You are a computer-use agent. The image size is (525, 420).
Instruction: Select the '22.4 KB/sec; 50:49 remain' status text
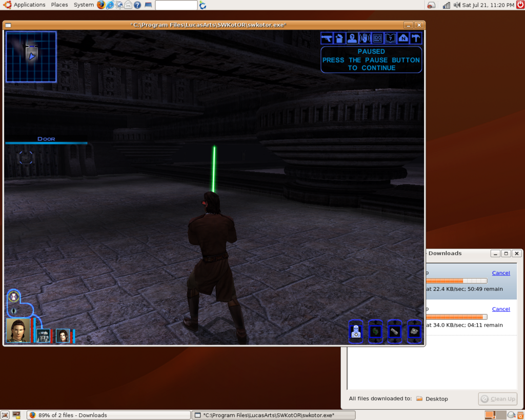[x=468, y=289]
